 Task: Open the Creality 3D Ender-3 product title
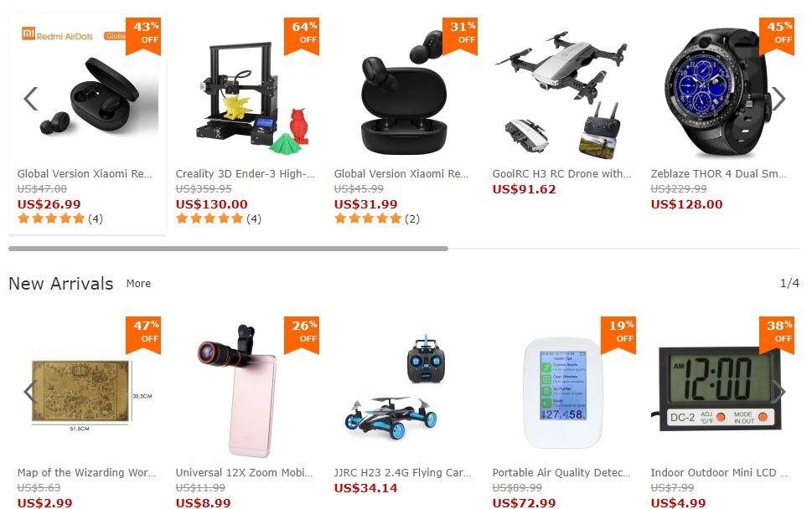[x=245, y=174]
